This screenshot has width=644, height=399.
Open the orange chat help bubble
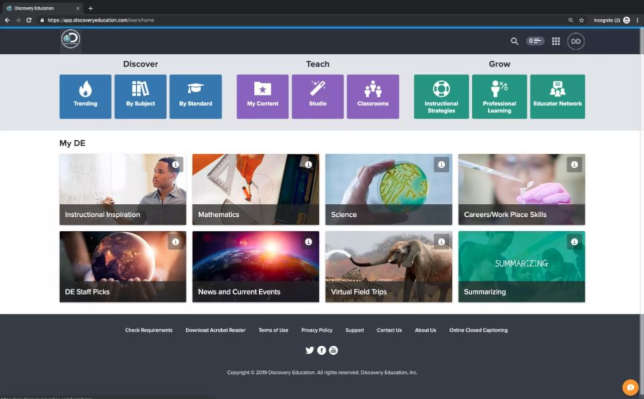pos(630,387)
